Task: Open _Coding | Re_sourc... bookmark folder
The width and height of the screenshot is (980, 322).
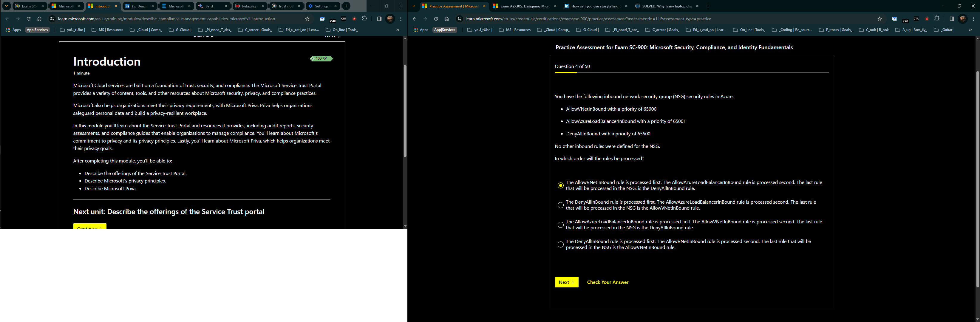Action: point(792,30)
